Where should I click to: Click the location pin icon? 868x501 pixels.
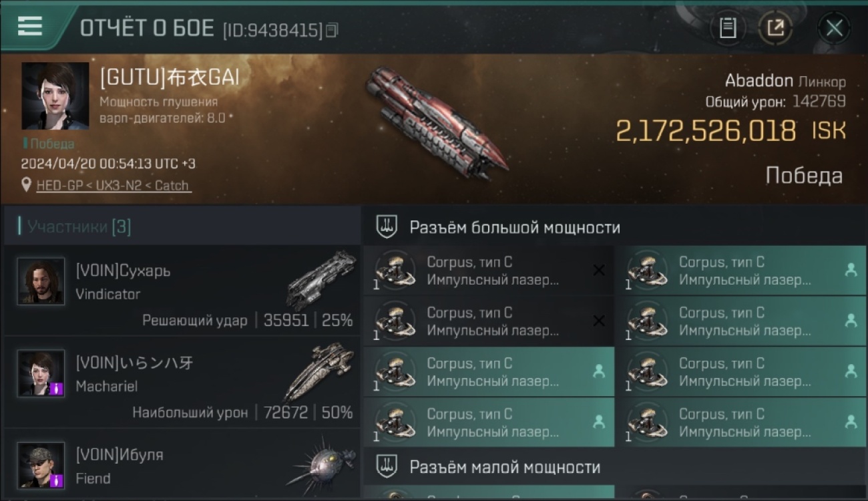[x=27, y=185]
